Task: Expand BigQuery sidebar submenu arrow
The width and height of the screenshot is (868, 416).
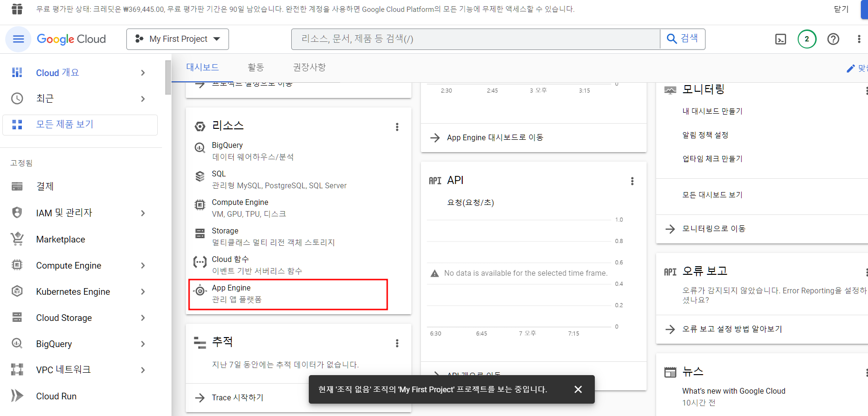Action: 143,344
